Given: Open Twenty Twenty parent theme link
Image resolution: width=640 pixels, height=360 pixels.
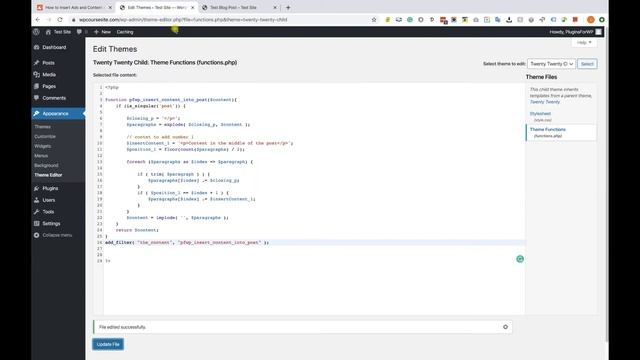Looking at the screenshot, I should (x=545, y=102).
